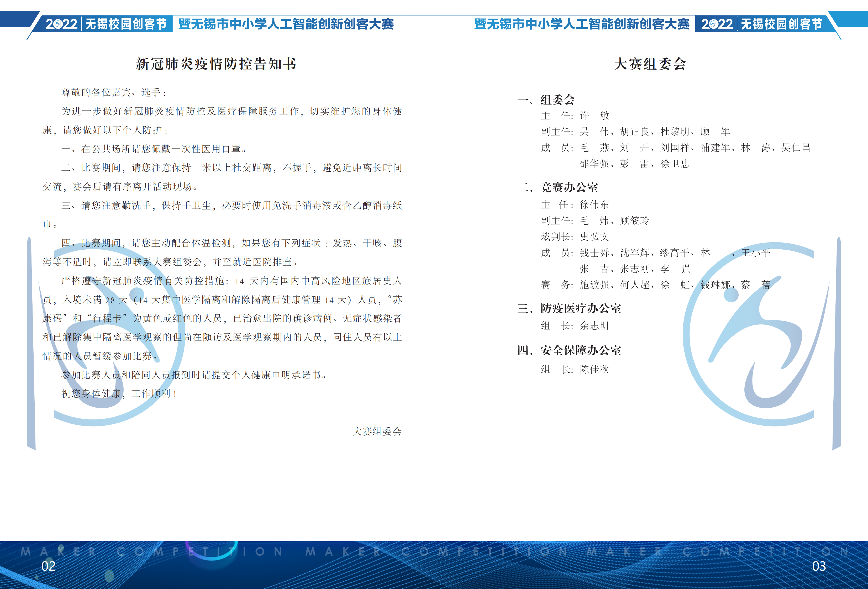
Task: Click the name 许 敏 after 主任
Action: [x=595, y=116]
